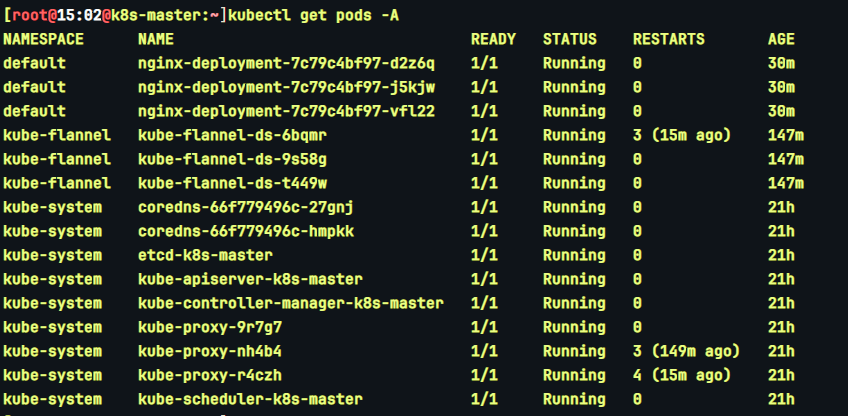The height and width of the screenshot is (416, 848).
Task: Select the kube-controller-manager-k8s-master pod name
Action: (291, 303)
